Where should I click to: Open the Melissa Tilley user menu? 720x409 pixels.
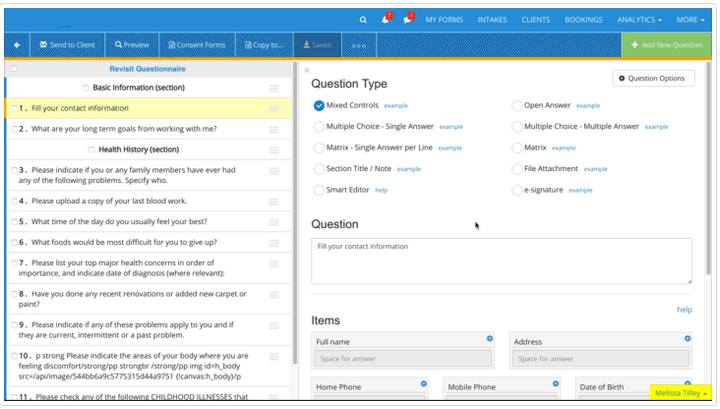681,393
